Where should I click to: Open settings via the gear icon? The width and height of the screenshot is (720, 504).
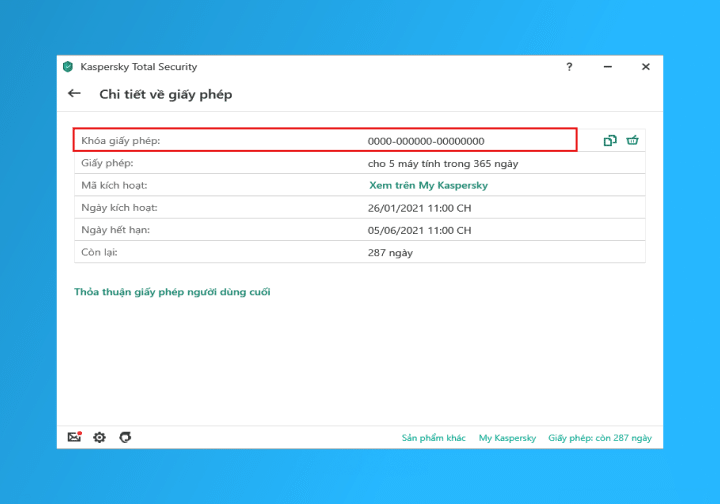99,437
